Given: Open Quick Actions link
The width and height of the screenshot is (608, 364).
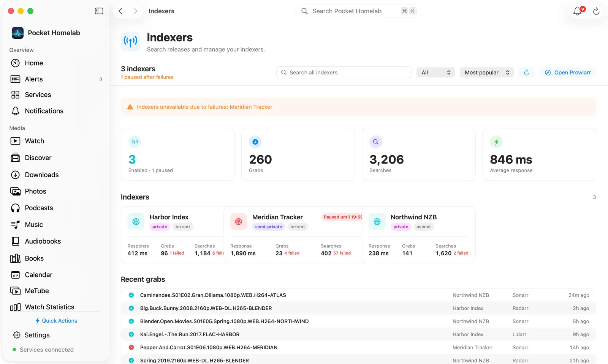Looking at the screenshot, I should pos(56,321).
